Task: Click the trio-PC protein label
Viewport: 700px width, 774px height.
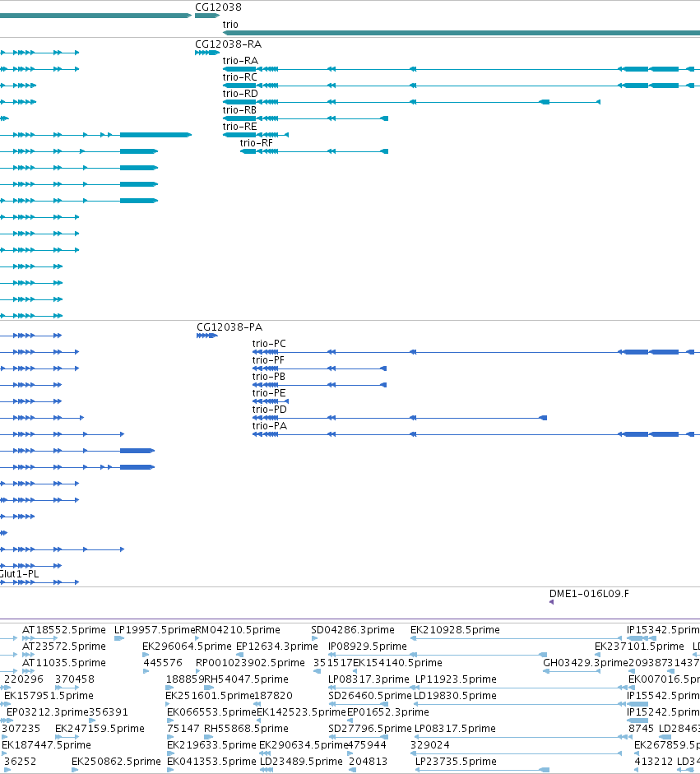Action: pos(269,344)
